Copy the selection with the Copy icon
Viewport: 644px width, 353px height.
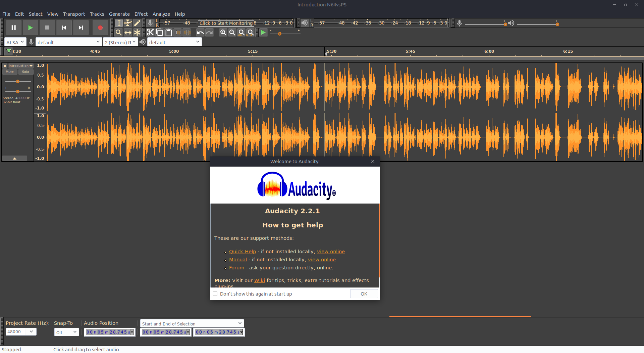tap(160, 33)
